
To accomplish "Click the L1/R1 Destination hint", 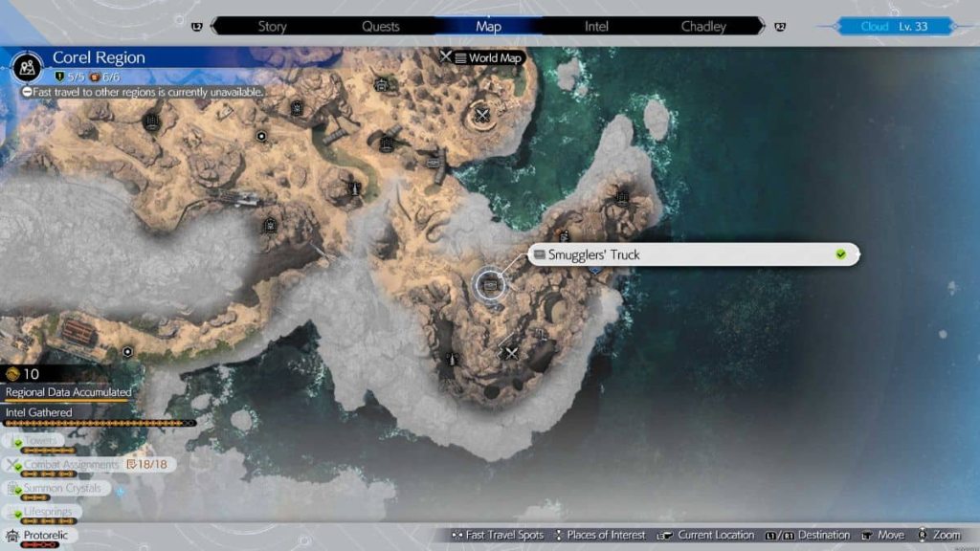I will (x=808, y=535).
